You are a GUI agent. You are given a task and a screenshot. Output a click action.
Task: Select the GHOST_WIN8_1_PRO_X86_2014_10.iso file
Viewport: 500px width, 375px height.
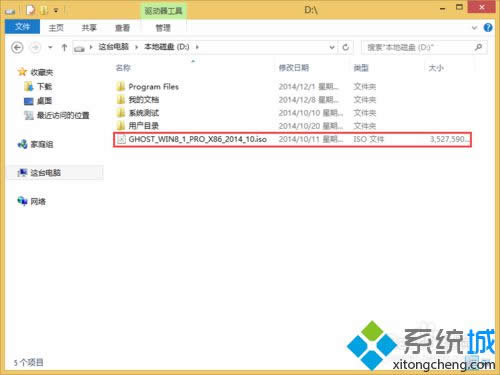coord(292,139)
